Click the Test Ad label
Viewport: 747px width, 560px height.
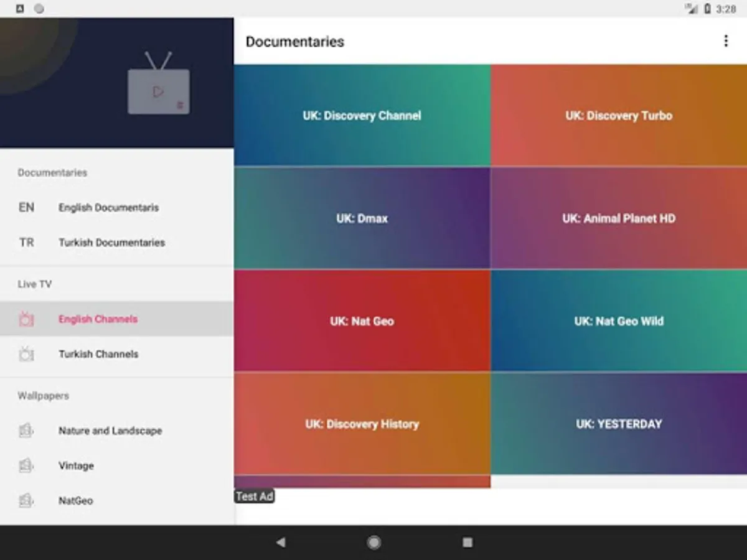[x=255, y=496]
